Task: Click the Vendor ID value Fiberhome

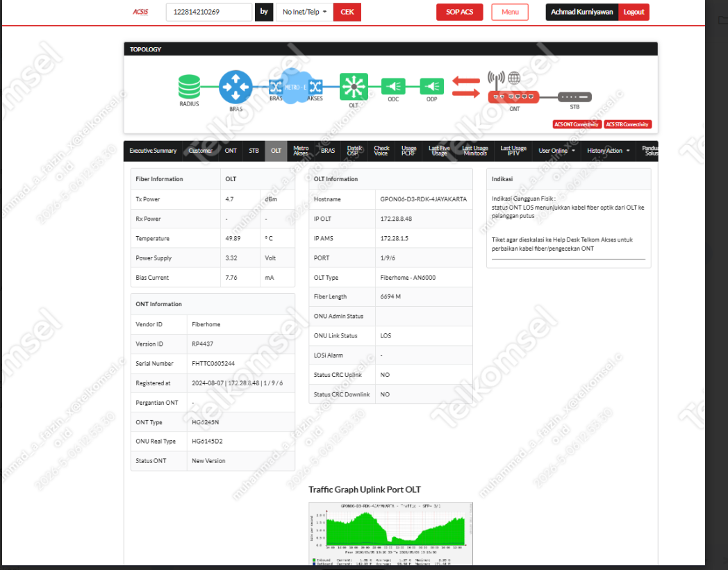Action: [206, 324]
